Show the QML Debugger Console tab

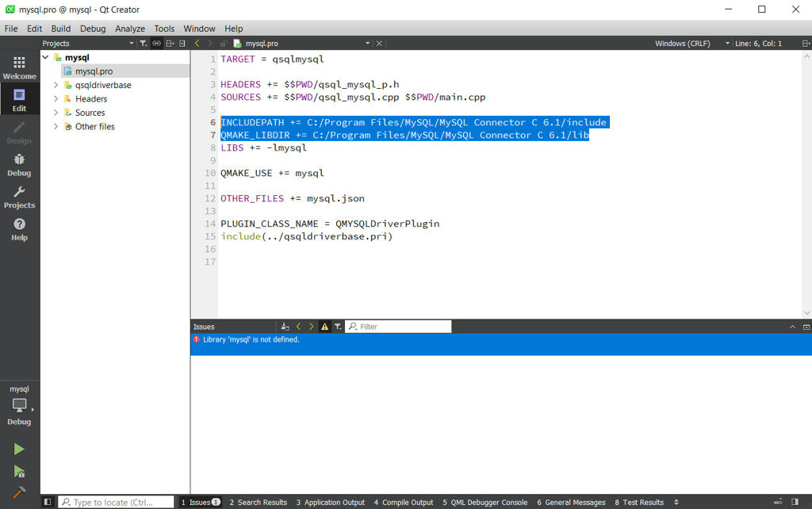click(485, 503)
